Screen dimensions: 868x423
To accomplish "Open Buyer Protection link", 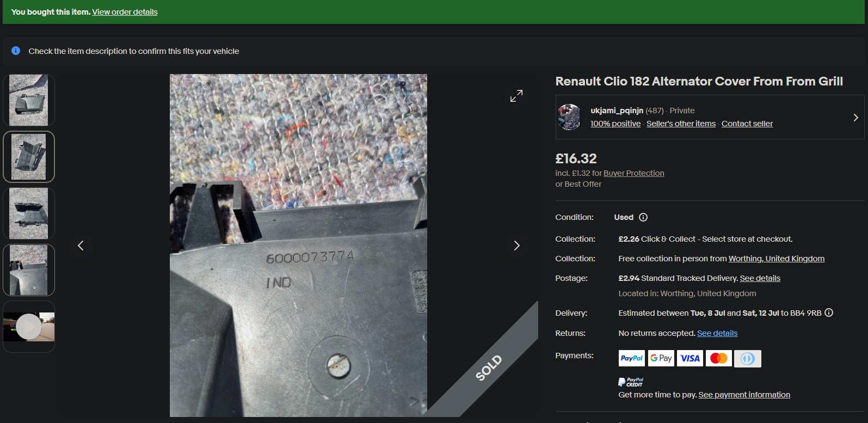I will [x=634, y=173].
